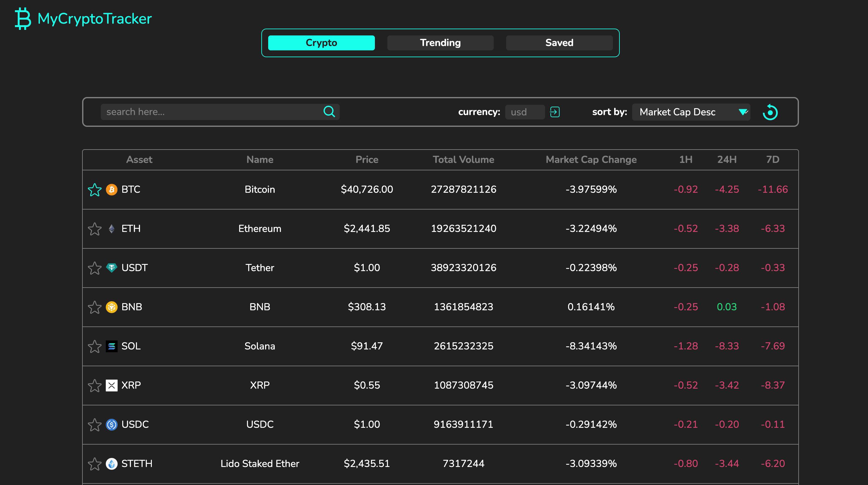Click Solana price $91.47
Screen dimensions: 868x485
(367, 346)
